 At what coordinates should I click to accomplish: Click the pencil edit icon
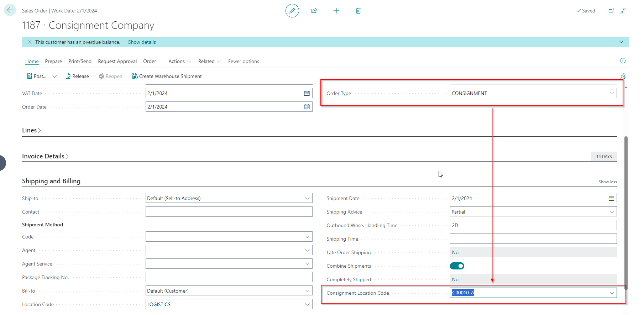coord(292,11)
